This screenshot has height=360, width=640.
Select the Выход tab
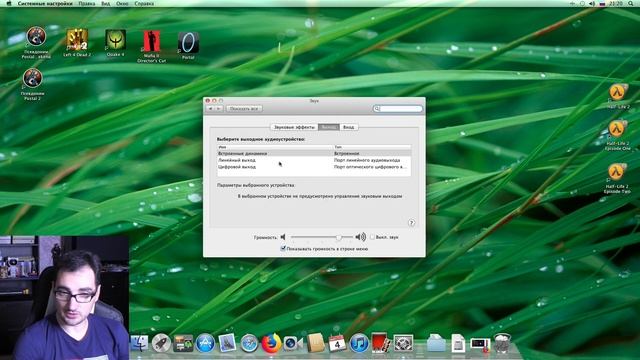point(329,127)
